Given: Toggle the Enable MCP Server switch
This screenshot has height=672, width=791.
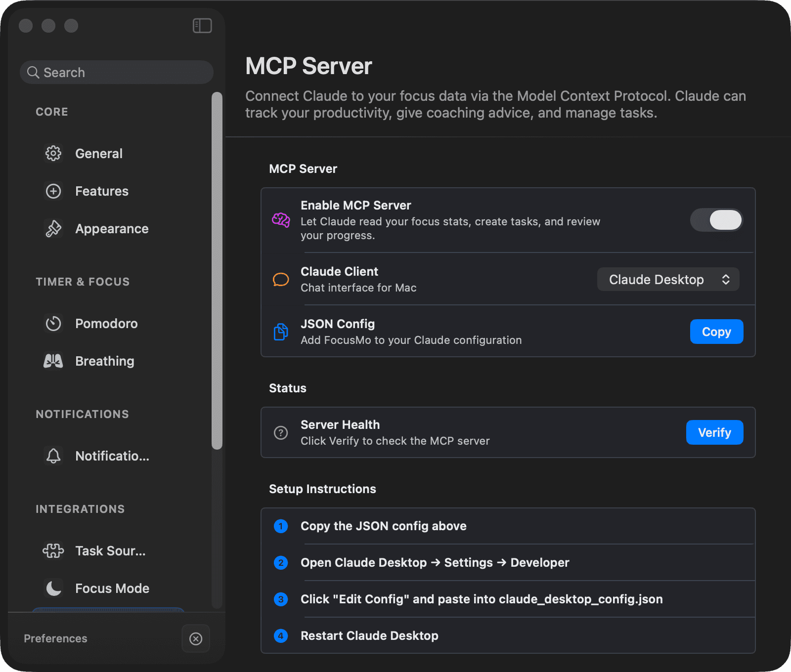Looking at the screenshot, I should (x=716, y=220).
